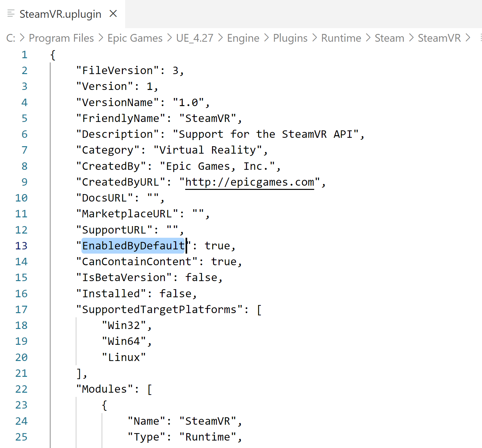Click the "CreatedByURL" key
Screen dimensions: 482x448
click(x=121, y=182)
